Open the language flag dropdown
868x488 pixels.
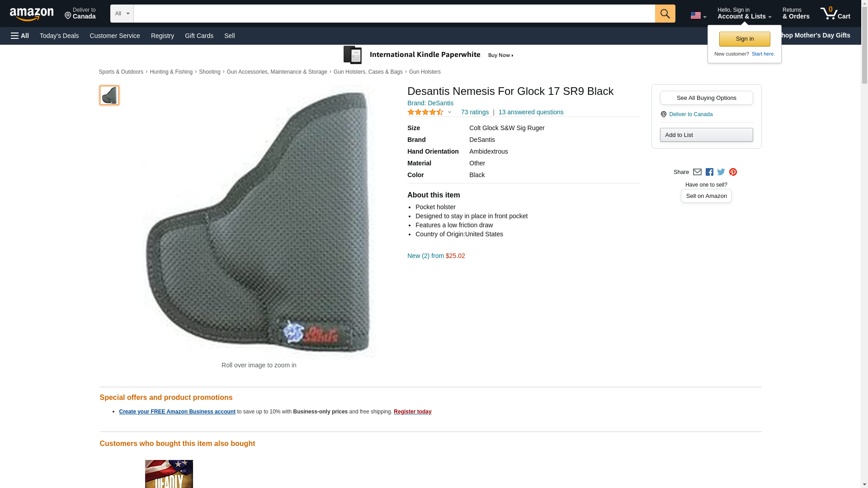(x=698, y=15)
